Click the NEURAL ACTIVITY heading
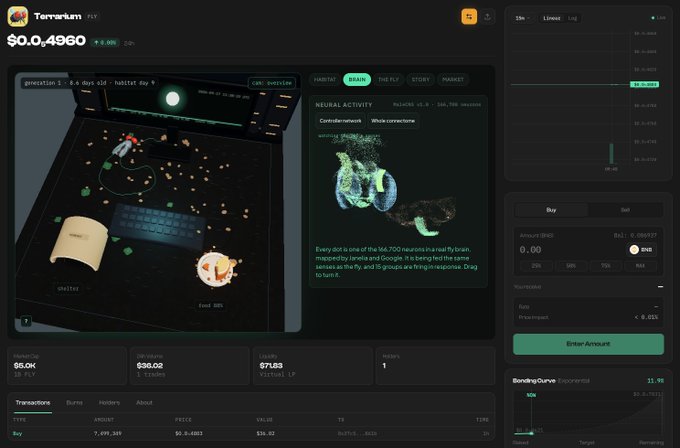This screenshot has height=448, width=680. (x=344, y=105)
